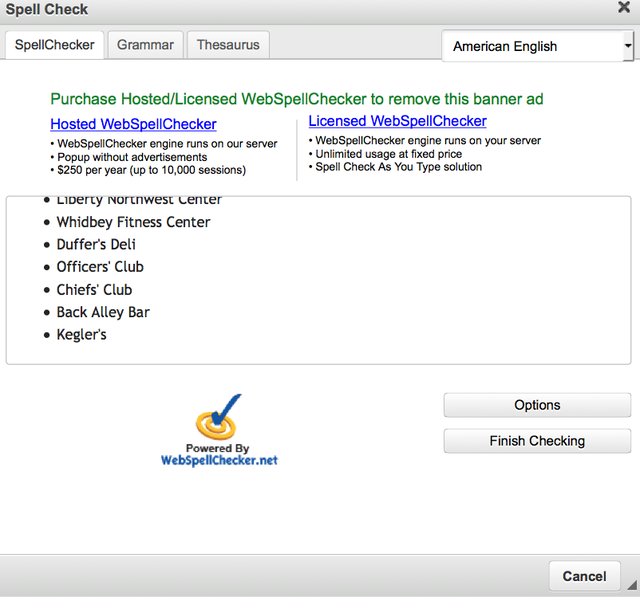Place cursor on Officers' Club entry
Viewport: 640px width, 597px height.
tap(100, 267)
